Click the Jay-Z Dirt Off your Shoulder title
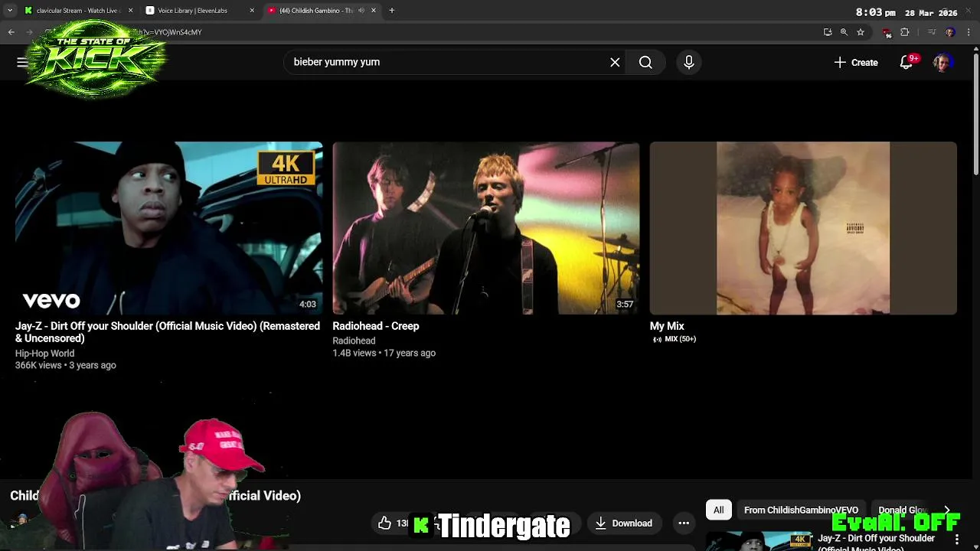The height and width of the screenshot is (551, 980). tap(168, 332)
